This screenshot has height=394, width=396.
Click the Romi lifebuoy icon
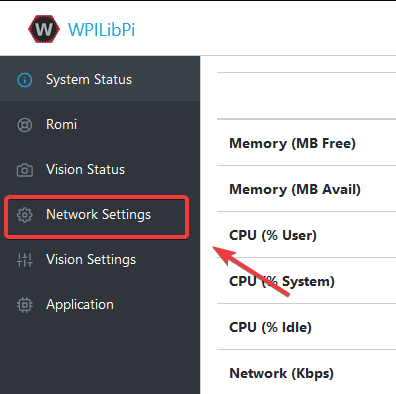(x=25, y=125)
